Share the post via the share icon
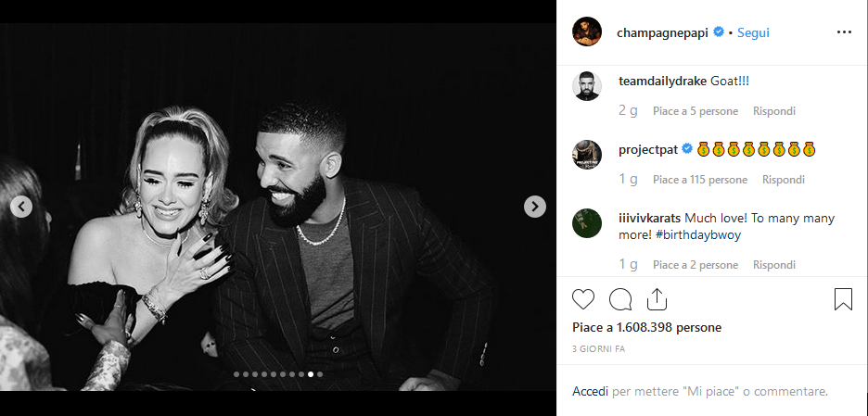868x416 pixels. [657, 299]
